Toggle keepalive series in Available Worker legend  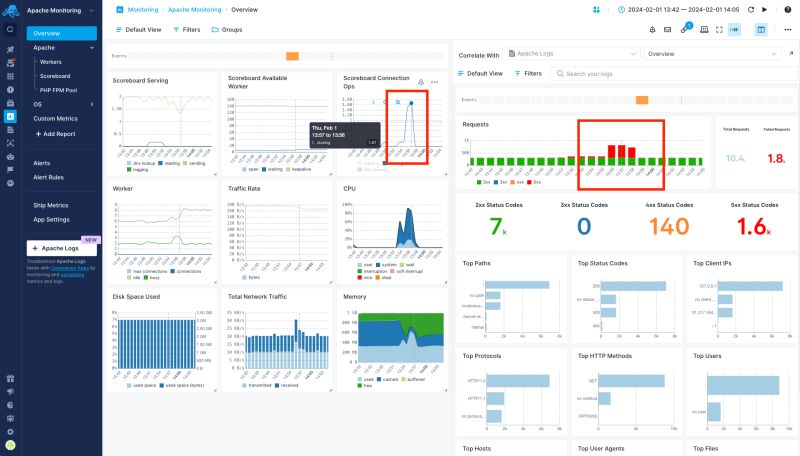(299, 169)
